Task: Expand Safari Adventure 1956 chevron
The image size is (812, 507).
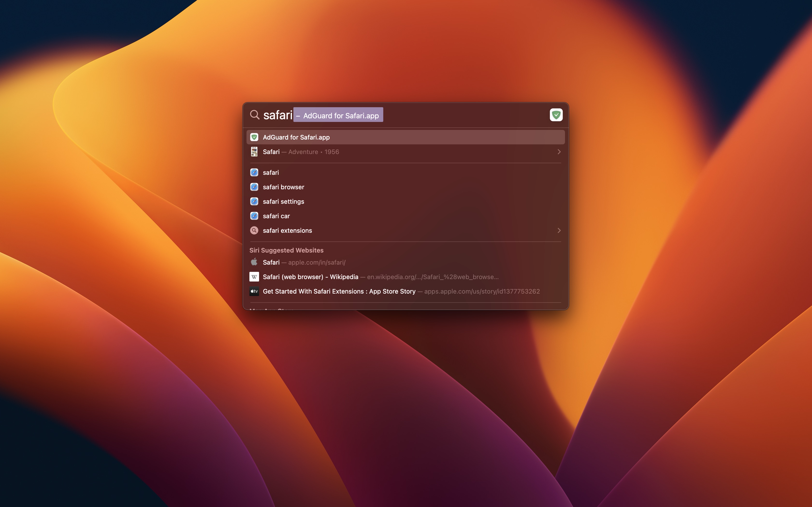Action: point(559,152)
